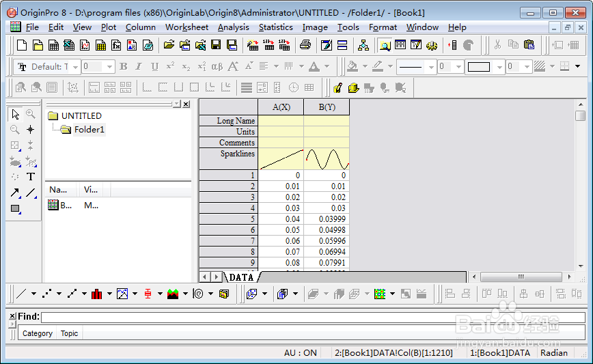Toggle Greek alpha-beta font button

click(217, 66)
